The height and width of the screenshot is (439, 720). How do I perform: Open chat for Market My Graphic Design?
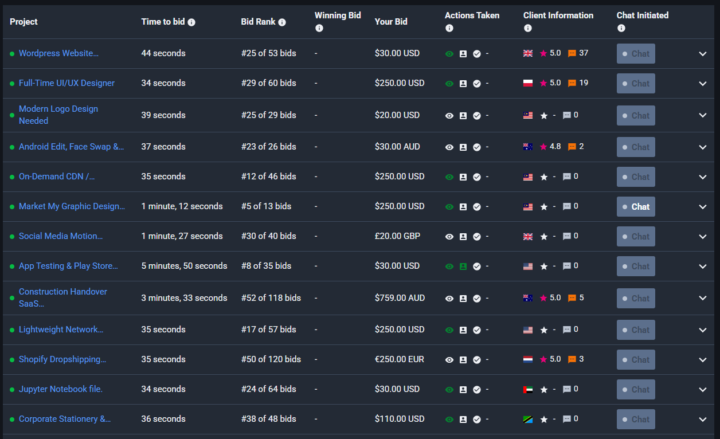636,207
